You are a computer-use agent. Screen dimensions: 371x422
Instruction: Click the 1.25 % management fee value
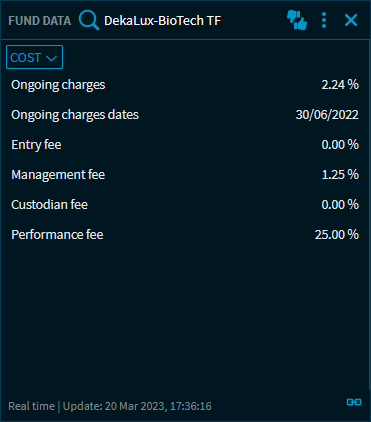click(340, 175)
